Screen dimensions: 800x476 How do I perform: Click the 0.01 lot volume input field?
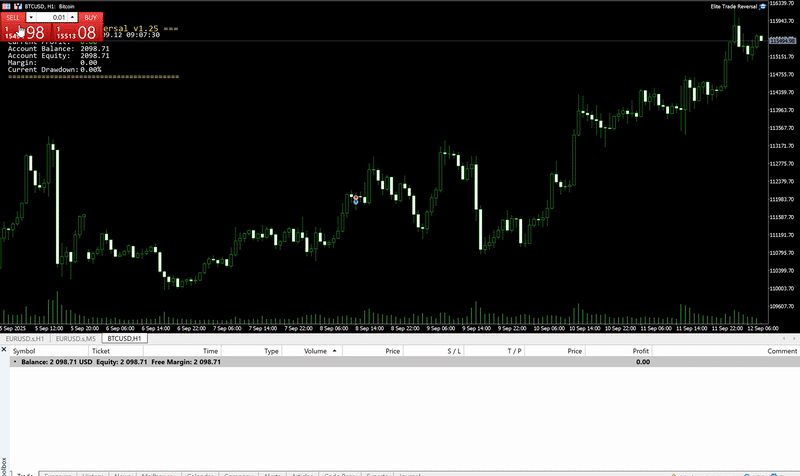[x=52, y=17]
